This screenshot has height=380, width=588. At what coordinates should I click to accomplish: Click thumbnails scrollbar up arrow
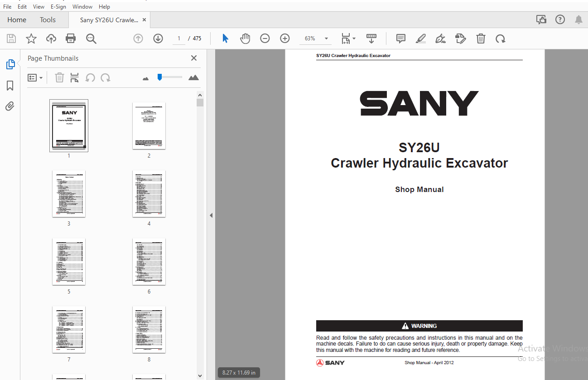[200, 95]
